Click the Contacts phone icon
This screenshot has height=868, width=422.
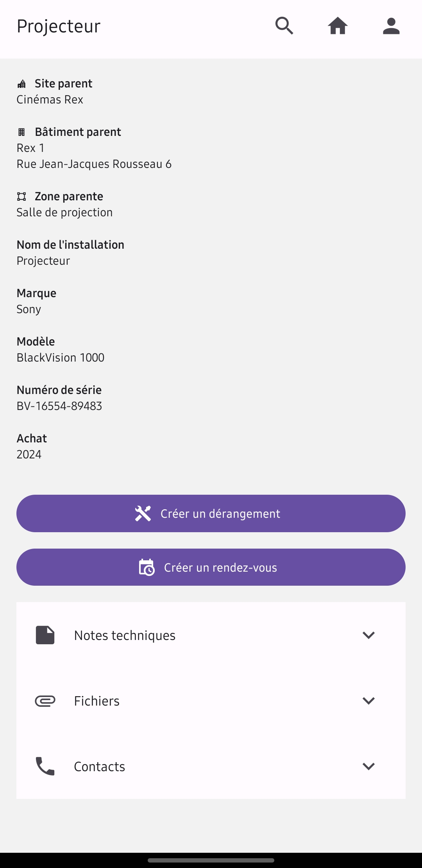click(45, 766)
